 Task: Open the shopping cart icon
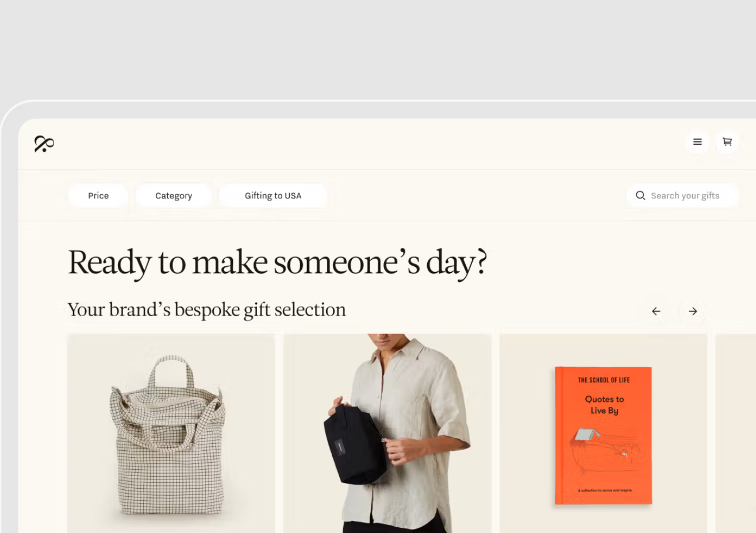727,142
